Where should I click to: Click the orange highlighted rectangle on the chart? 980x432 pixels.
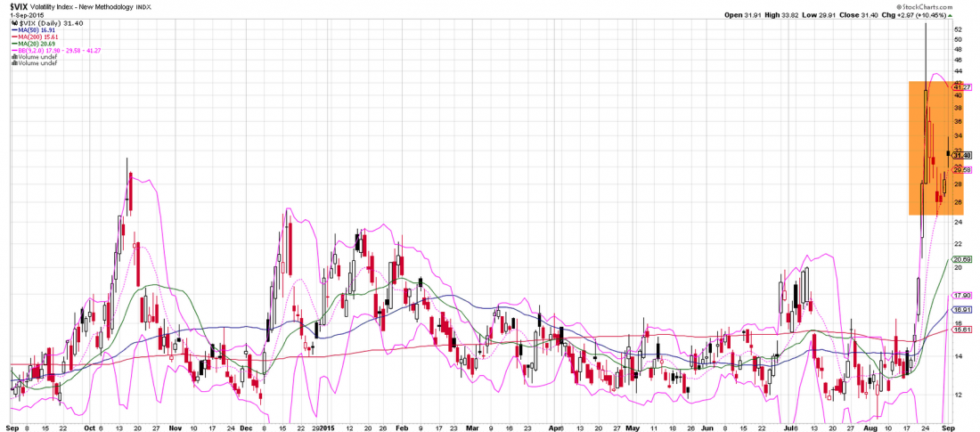pos(927,147)
